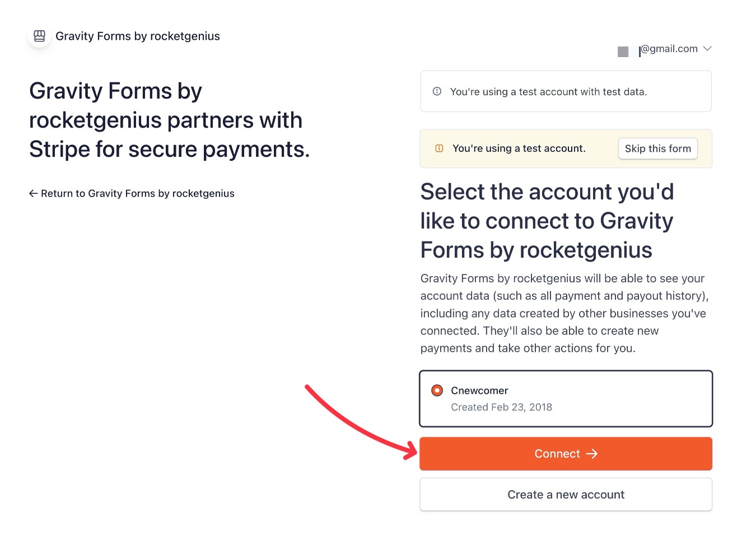Click the warning icon in the yellow banner
This screenshot has height=554, width=756.
(x=438, y=148)
